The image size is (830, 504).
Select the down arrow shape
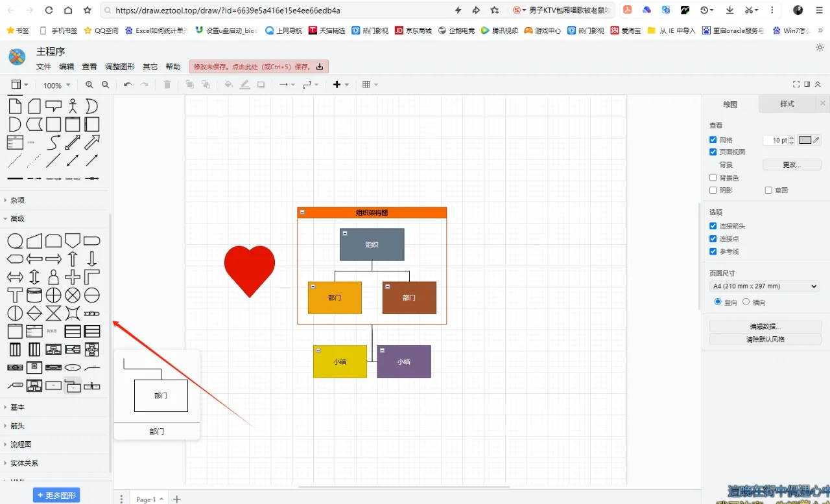(x=92, y=259)
